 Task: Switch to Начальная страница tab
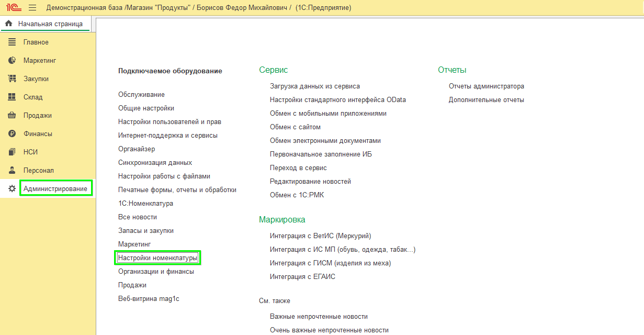[46, 24]
